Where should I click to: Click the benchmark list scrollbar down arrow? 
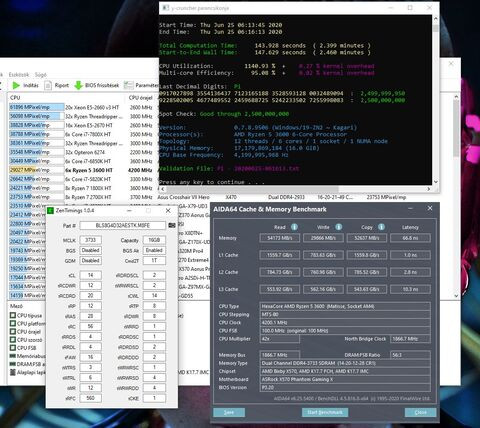456,296
